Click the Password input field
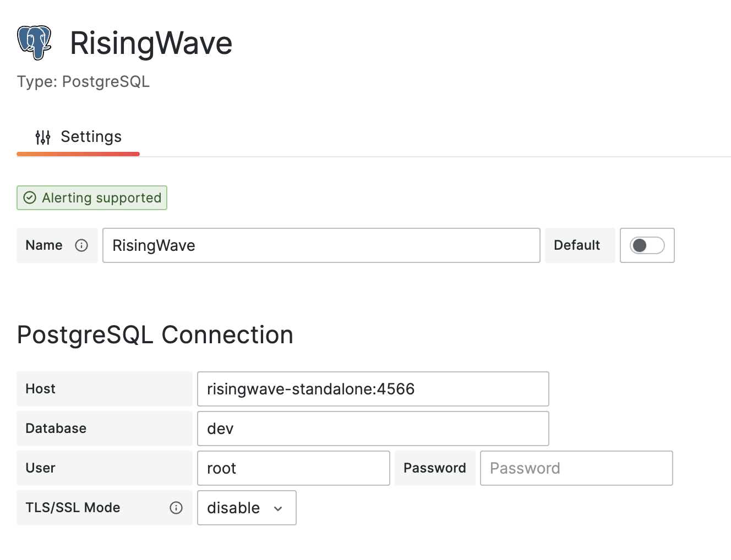The height and width of the screenshot is (560, 731). click(x=576, y=468)
